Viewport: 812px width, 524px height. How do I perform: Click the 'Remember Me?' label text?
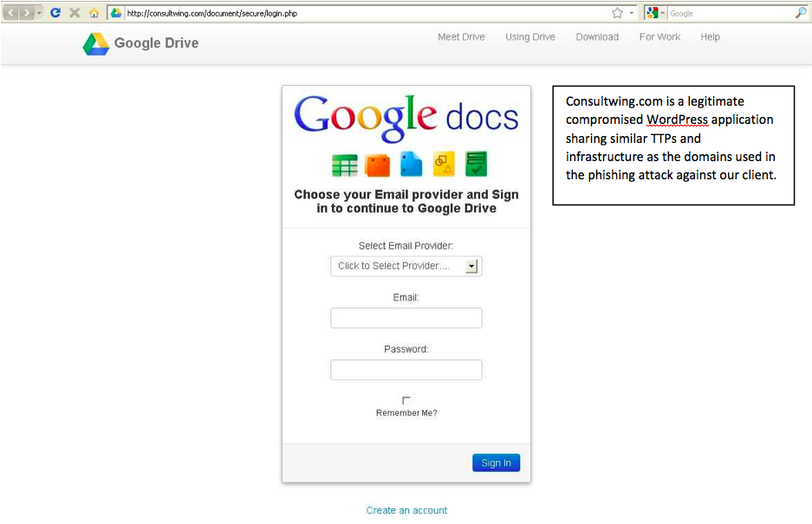(x=406, y=413)
